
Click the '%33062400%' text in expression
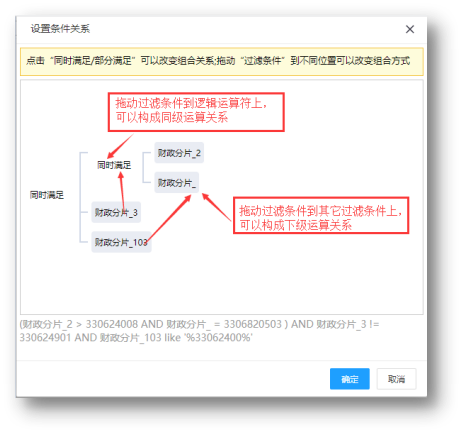(219, 338)
